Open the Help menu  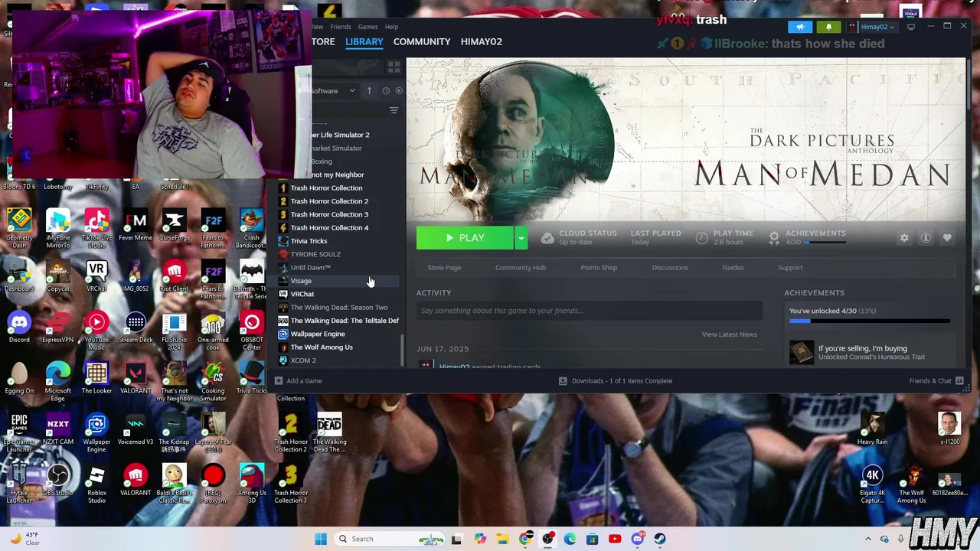391,27
